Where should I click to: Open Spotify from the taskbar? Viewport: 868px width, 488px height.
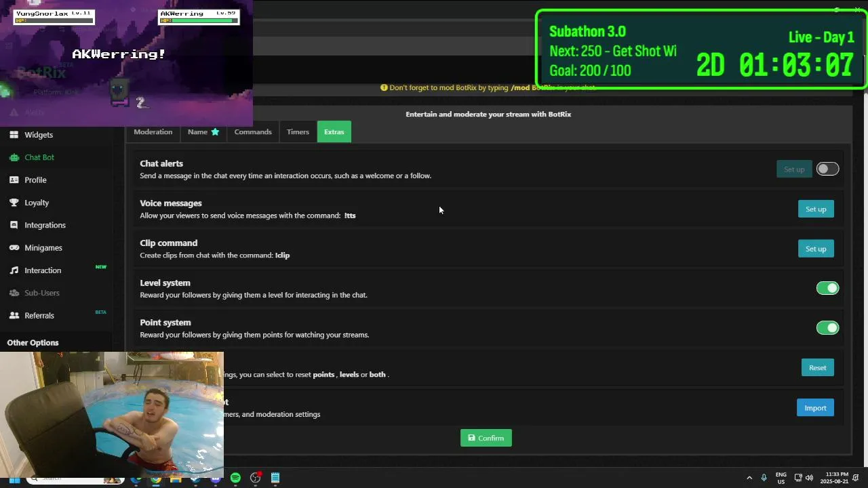pos(235,478)
